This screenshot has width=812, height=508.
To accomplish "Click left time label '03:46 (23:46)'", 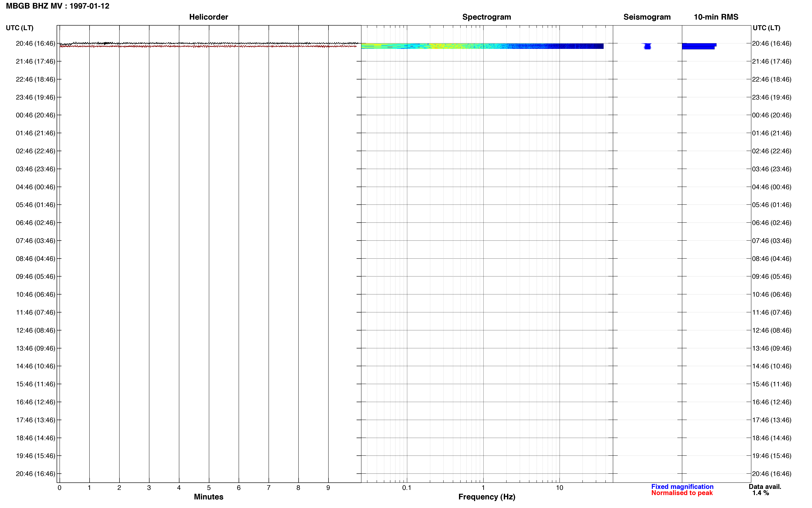I will click(36, 169).
